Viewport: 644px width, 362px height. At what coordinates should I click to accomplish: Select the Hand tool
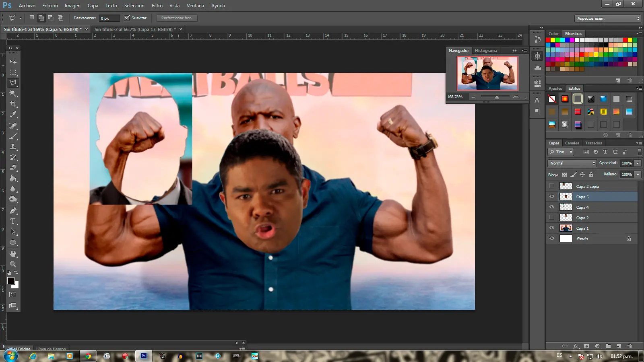point(13,254)
